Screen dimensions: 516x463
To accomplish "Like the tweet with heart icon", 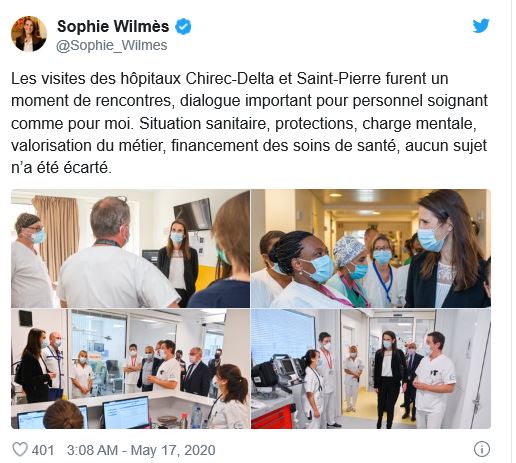I will pyautogui.click(x=20, y=450).
